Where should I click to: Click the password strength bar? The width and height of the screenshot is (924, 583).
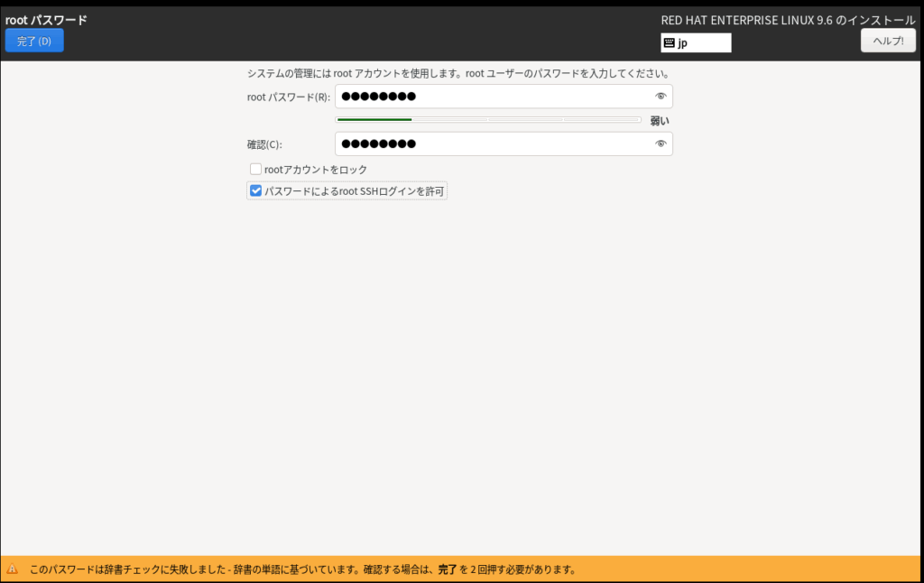click(x=488, y=119)
